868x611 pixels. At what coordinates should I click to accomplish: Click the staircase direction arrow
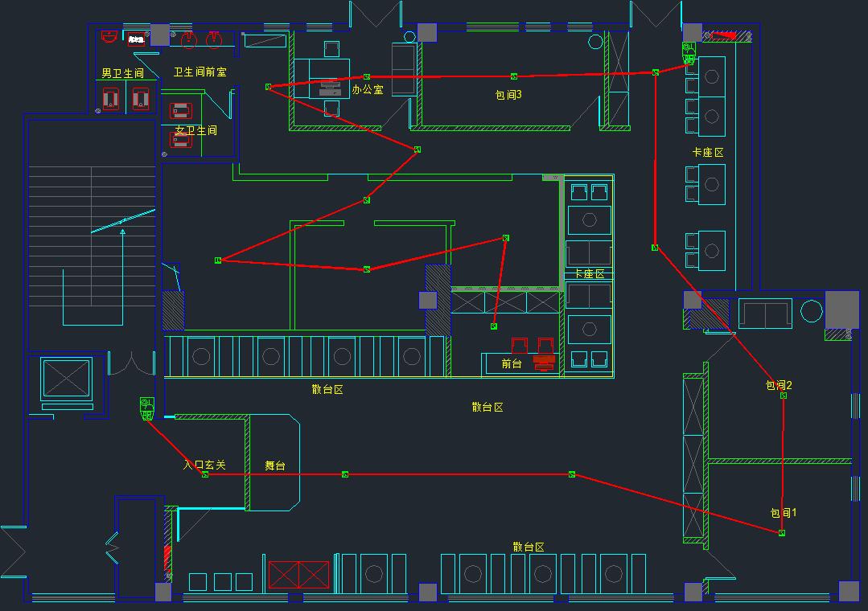click(x=122, y=233)
